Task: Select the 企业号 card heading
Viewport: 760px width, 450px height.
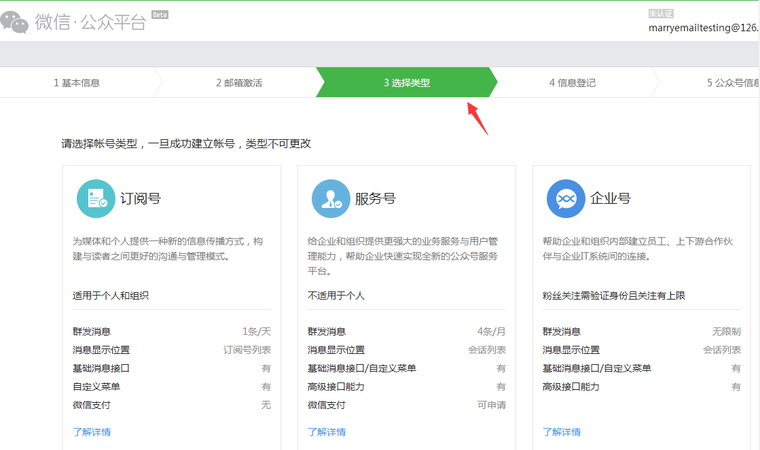Action: [x=610, y=199]
